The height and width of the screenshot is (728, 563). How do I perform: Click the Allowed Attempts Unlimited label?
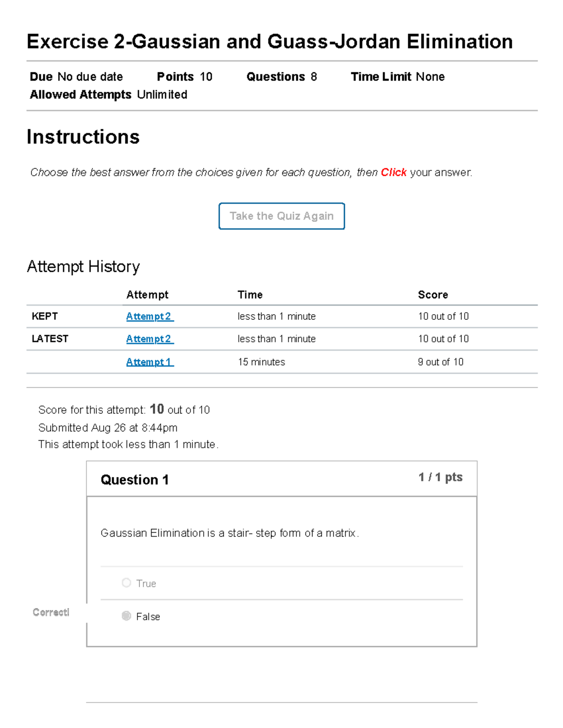click(108, 95)
